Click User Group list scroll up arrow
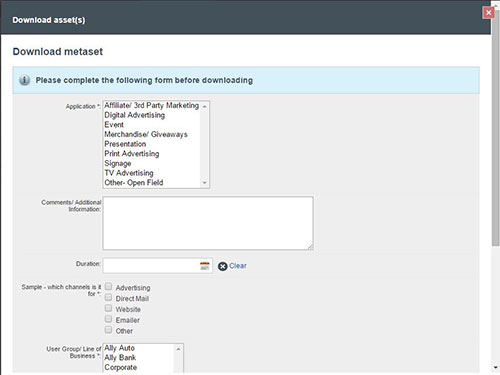 [179, 349]
